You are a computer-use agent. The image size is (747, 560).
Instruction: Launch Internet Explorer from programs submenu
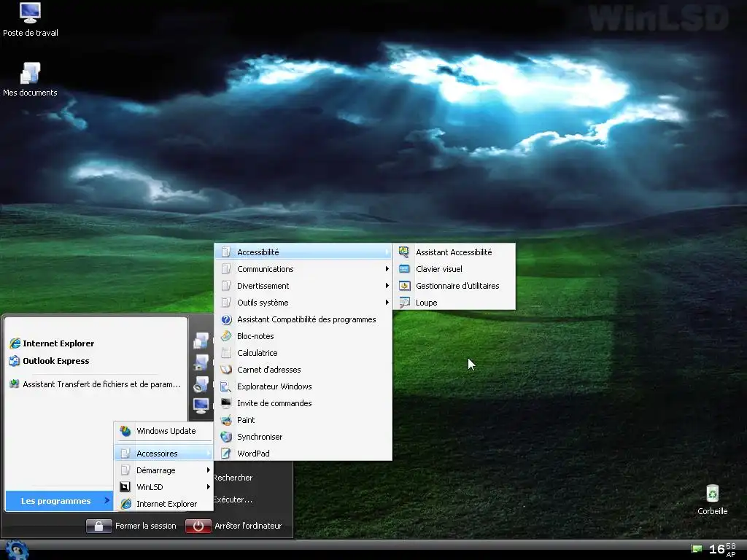click(163, 504)
